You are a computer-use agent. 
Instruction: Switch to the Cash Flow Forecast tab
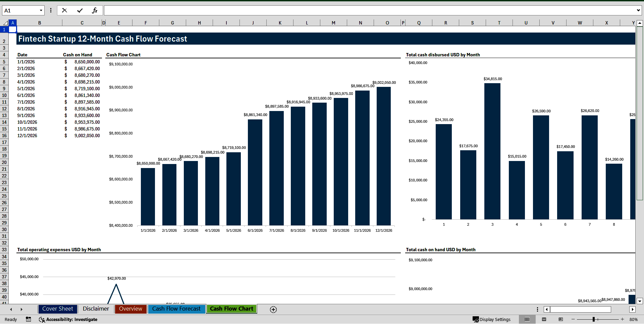[x=176, y=309]
